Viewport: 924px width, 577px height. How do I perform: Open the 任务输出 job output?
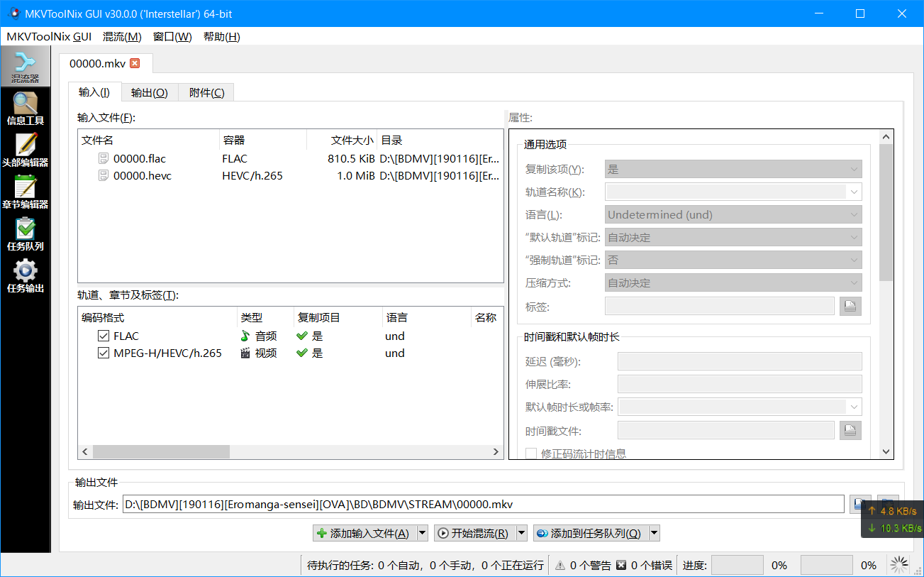coord(25,276)
